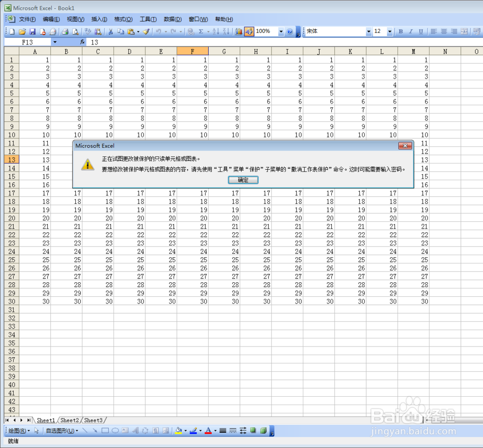Toggle Align Right
Viewport: 483px width, 448px height.
point(454,31)
